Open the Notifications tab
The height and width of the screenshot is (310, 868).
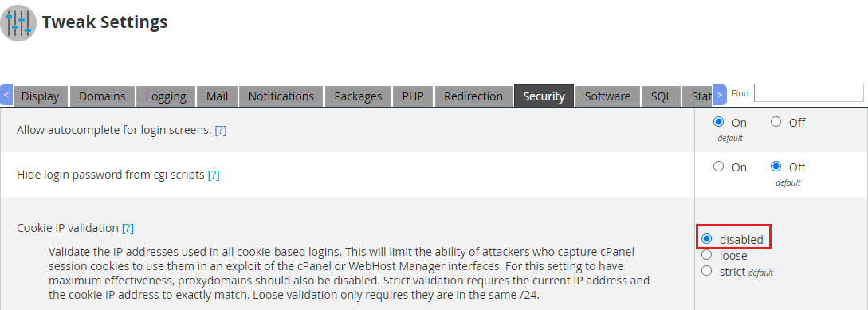pyautogui.click(x=281, y=96)
